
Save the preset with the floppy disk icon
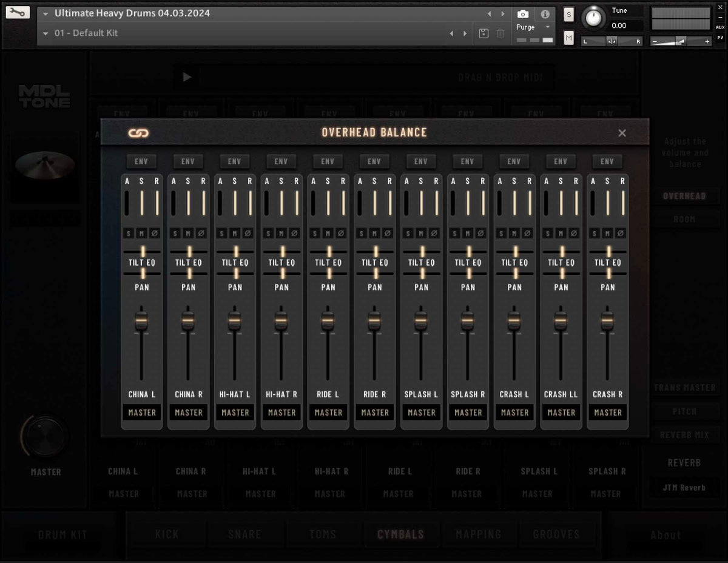[x=484, y=33]
